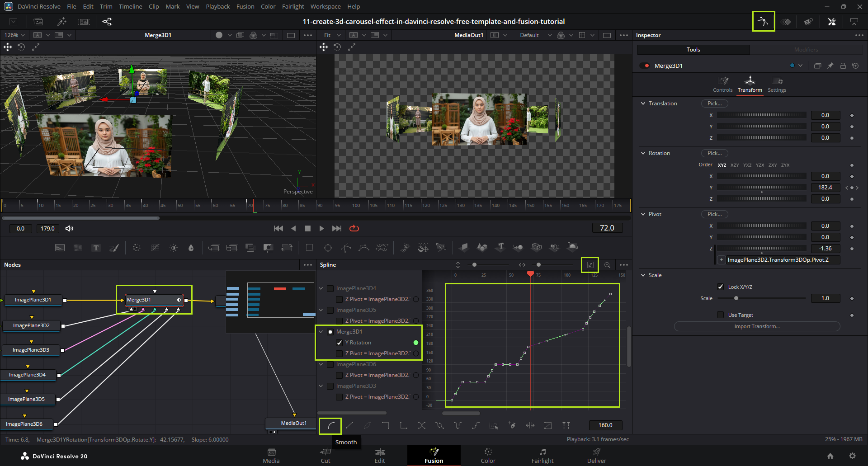Image resolution: width=868 pixels, height=466 pixels.
Task: Toggle loop playback icon
Action: click(x=354, y=228)
